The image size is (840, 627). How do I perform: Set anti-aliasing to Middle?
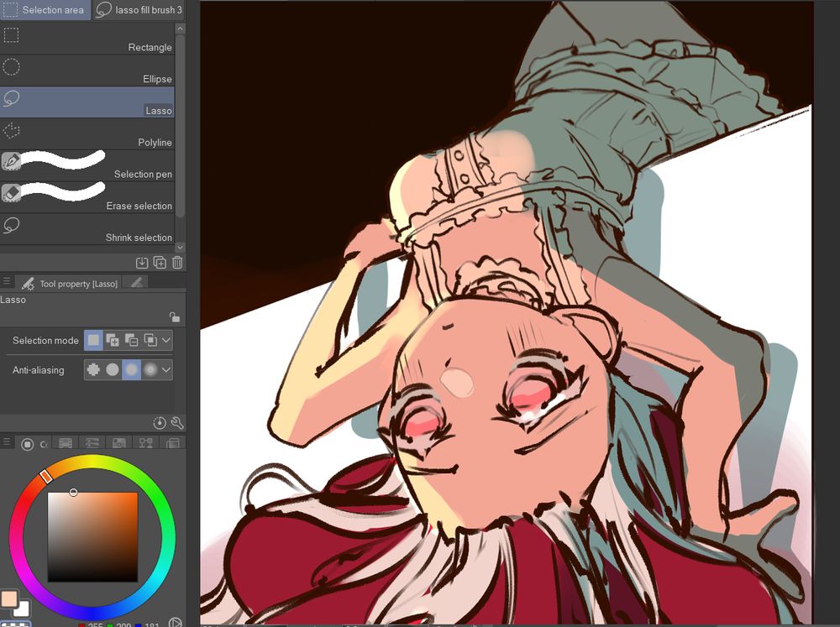click(131, 369)
